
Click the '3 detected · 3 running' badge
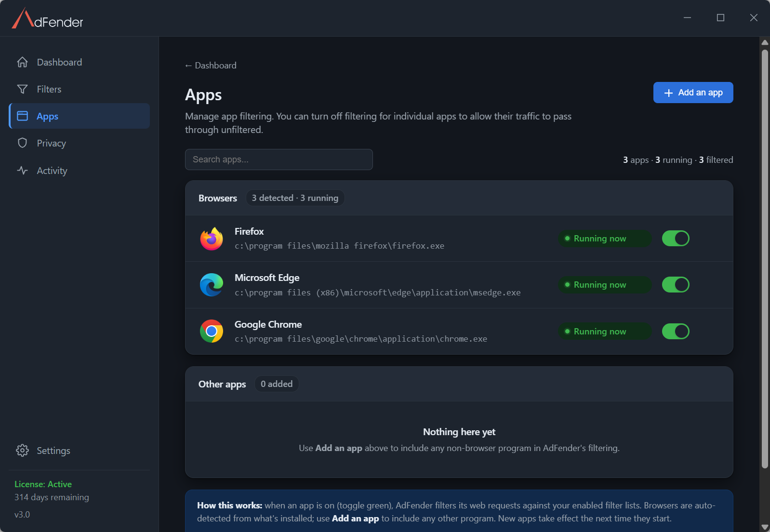click(x=295, y=198)
